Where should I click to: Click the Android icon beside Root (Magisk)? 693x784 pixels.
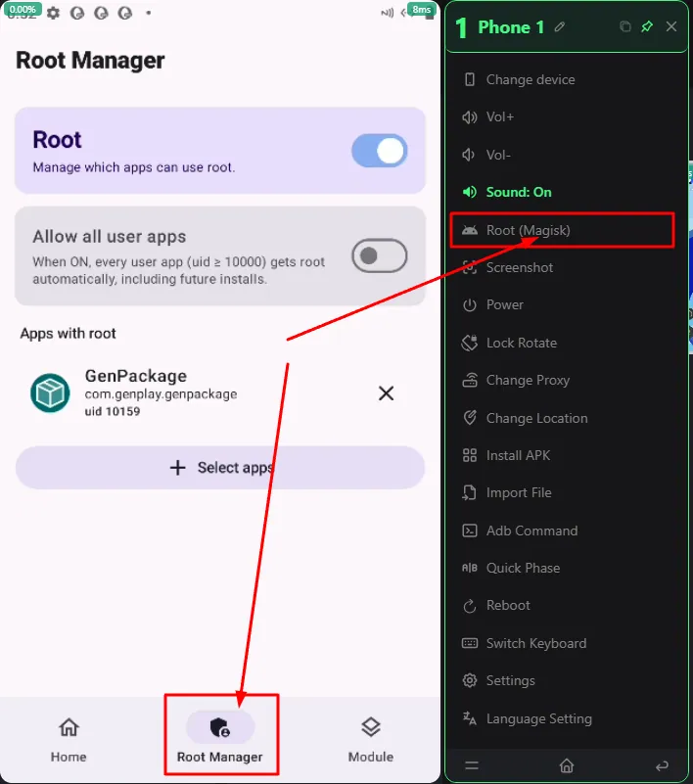point(470,230)
